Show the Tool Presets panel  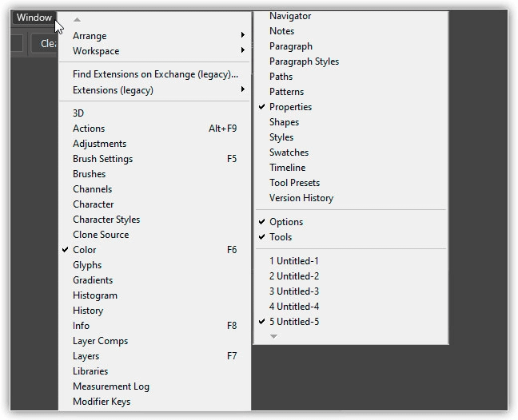point(351,183)
